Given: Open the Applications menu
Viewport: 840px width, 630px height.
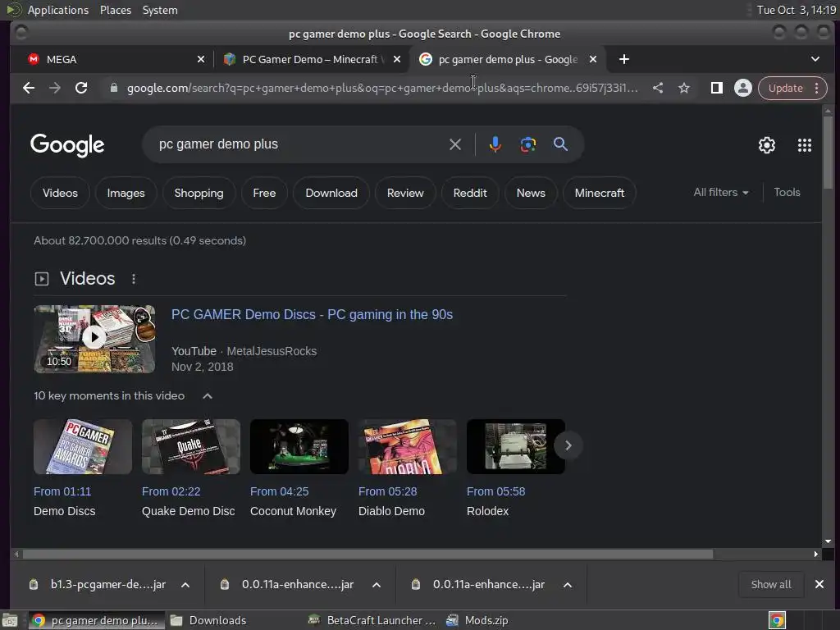Looking at the screenshot, I should (x=58, y=10).
